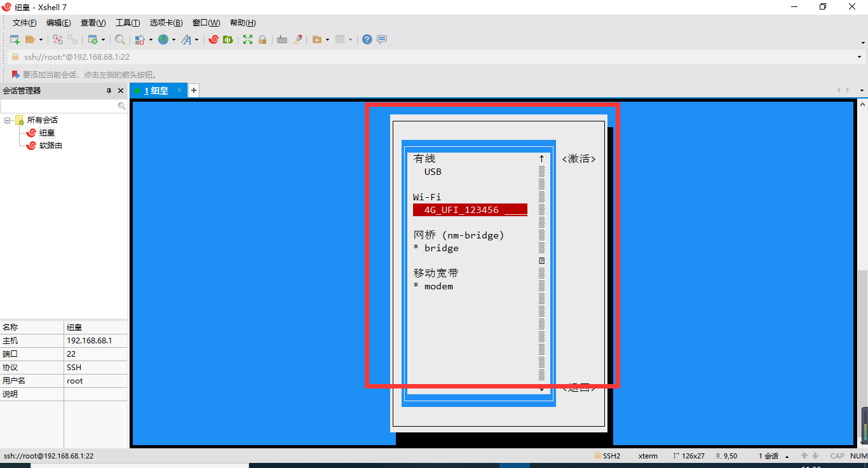Image resolution: width=868 pixels, height=468 pixels.
Task: Expand the Encoding globe dropdown arrow
Action: point(173,39)
